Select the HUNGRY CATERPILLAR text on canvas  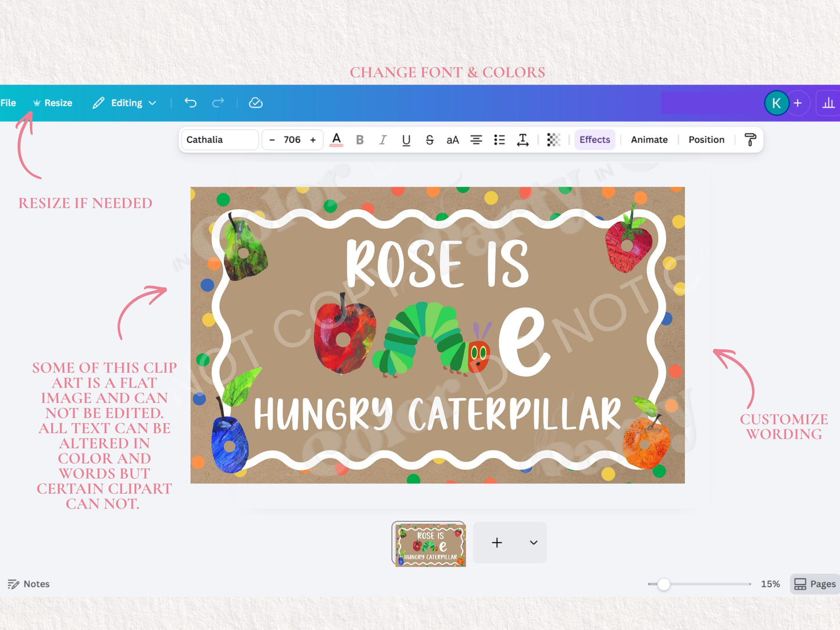(437, 414)
